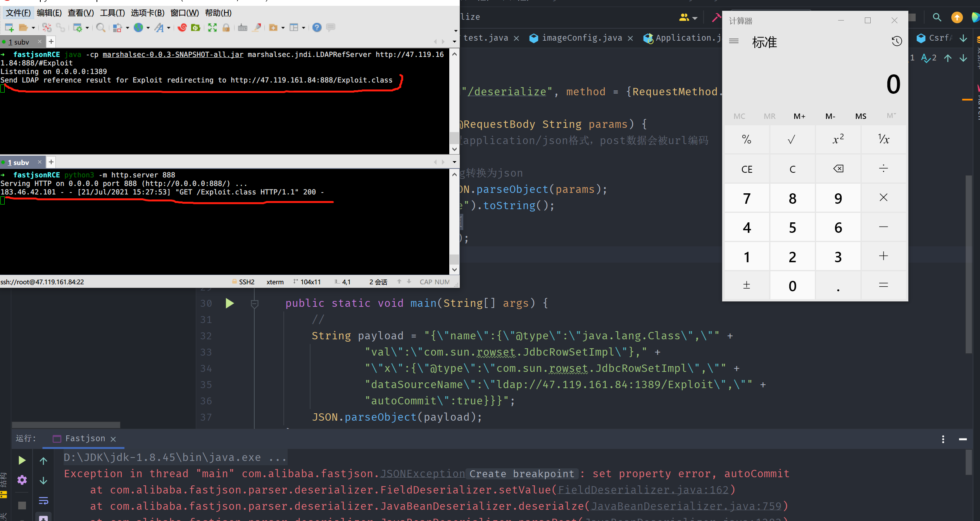This screenshot has height=521, width=980.
Task: Expand the font A dropdown arrow
Action: (x=169, y=28)
